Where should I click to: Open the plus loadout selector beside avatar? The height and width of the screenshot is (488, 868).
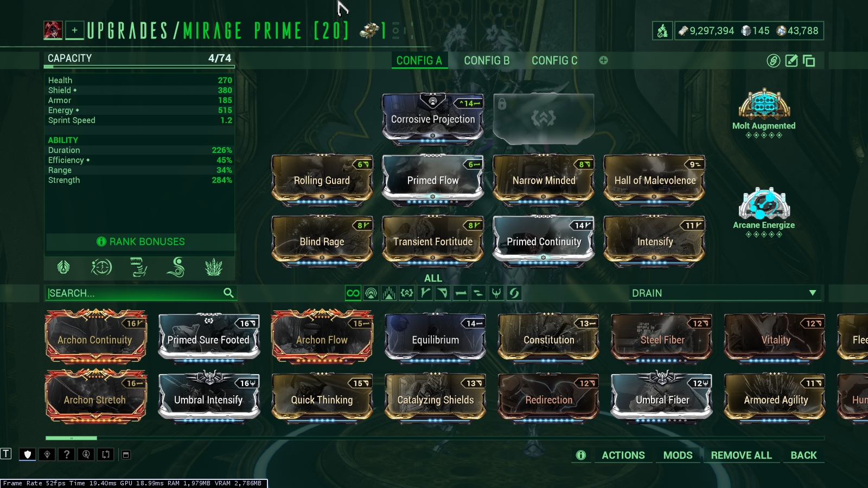[x=75, y=30]
